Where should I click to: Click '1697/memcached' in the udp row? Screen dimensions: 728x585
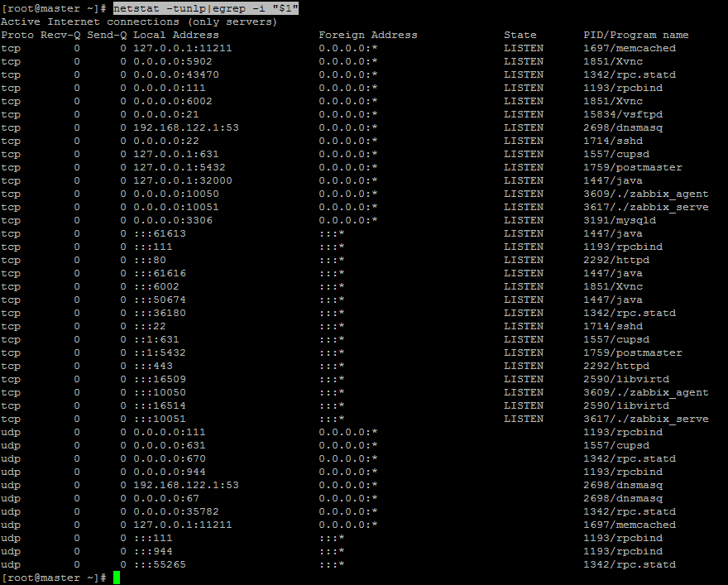pos(630,525)
